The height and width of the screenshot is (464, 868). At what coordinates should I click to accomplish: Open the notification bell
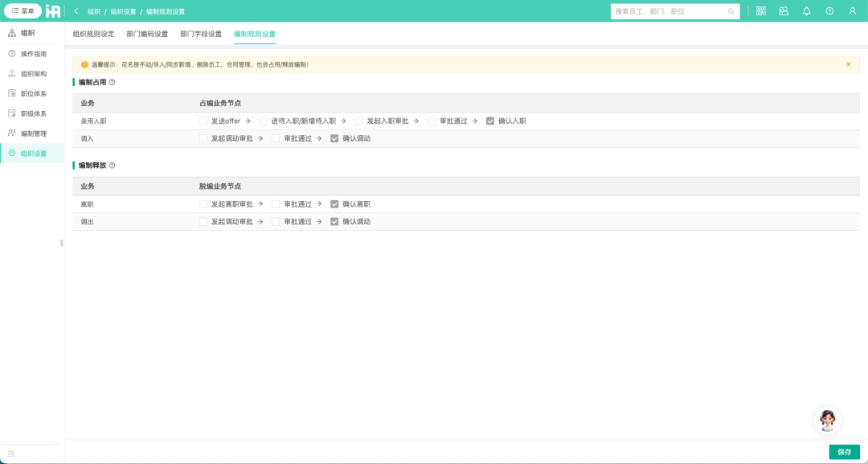click(806, 11)
